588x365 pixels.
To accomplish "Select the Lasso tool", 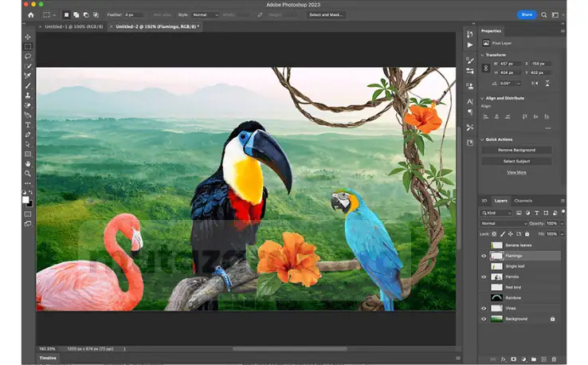I will [28, 57].
